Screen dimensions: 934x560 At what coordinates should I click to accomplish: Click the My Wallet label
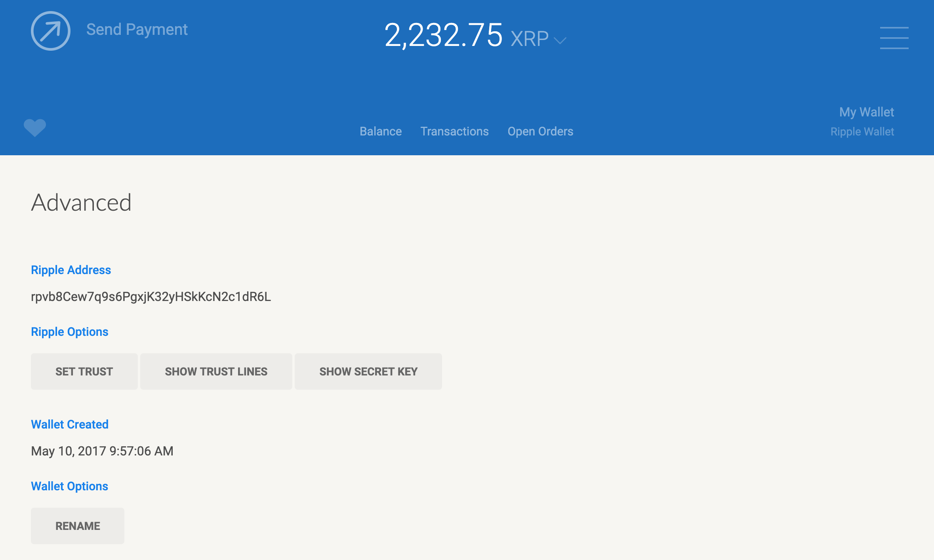pos(866,112)
